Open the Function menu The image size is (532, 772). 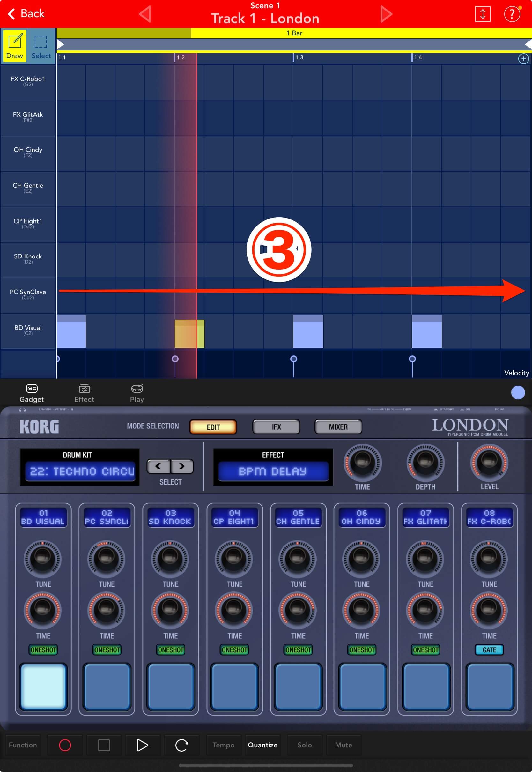pyautogui.click(x=23, y=745)
